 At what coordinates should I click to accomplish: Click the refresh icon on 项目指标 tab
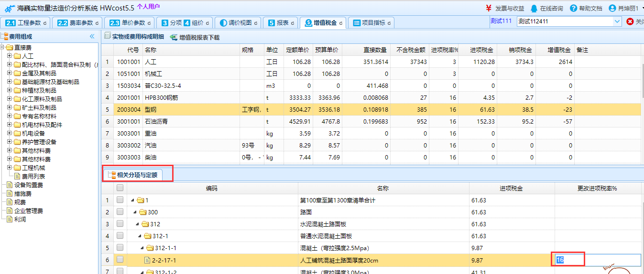pyautogui.click(x=389, y=23)
